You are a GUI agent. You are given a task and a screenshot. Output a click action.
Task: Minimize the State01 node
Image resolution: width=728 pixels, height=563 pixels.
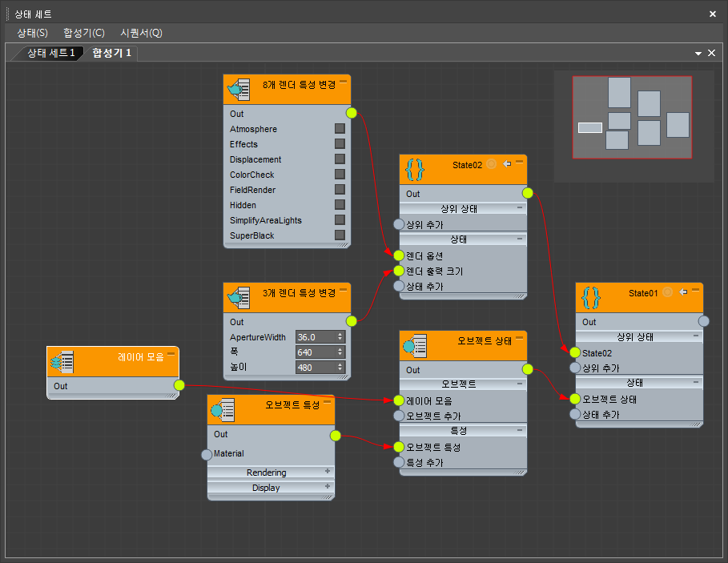coord(695,290)
